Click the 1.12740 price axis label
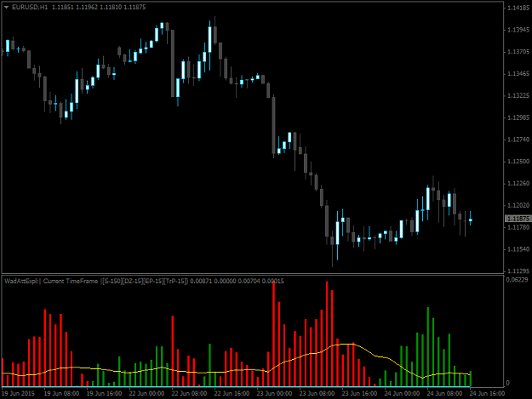Viewport: 532px width, 399px height. 518,140
